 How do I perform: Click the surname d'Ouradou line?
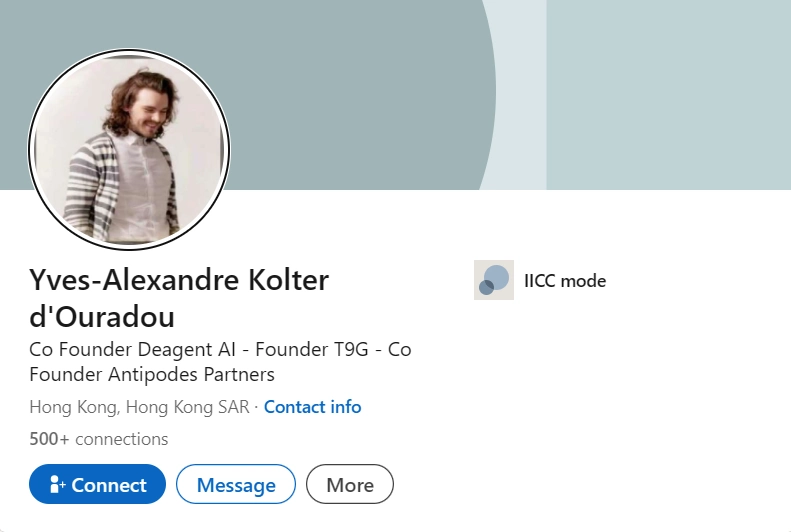click(x=102, y=317)
